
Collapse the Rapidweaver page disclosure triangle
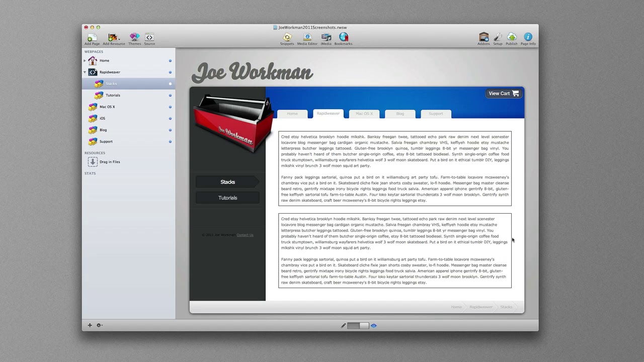85,72
